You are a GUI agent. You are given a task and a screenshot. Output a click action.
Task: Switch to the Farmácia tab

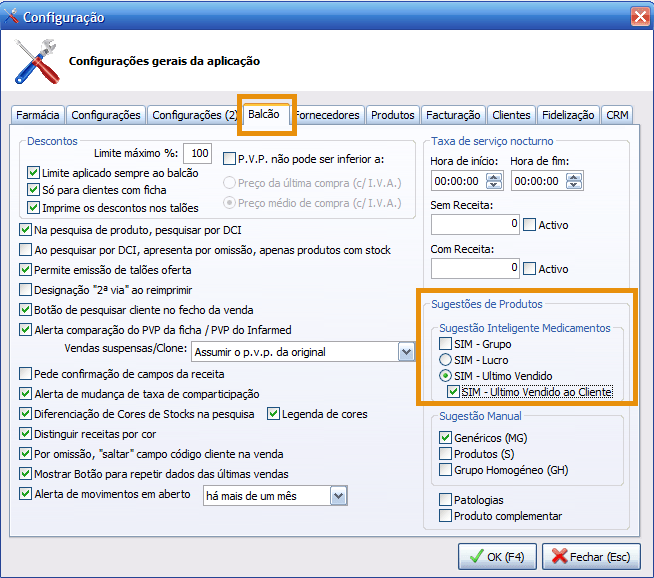point(38,115)
